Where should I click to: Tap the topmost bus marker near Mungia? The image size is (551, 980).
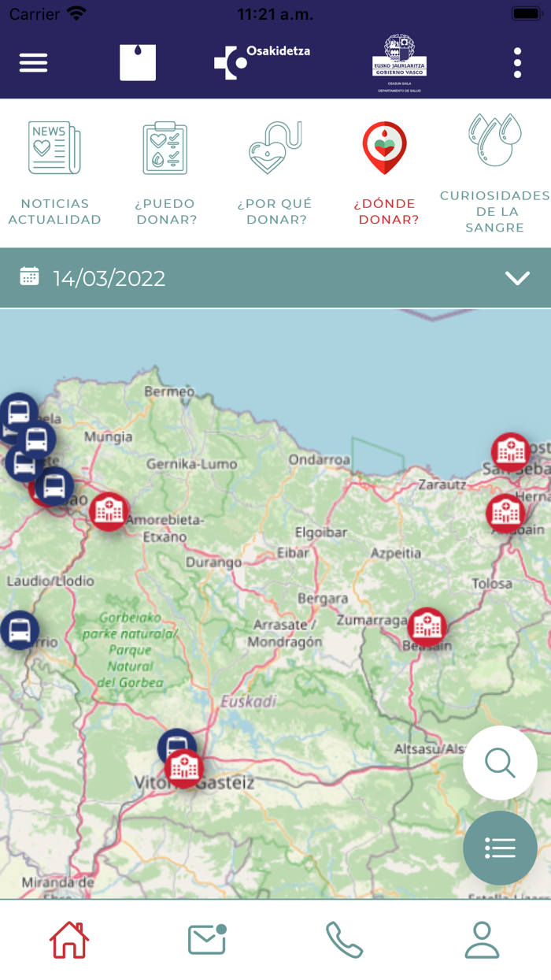[x=18, y=412]
